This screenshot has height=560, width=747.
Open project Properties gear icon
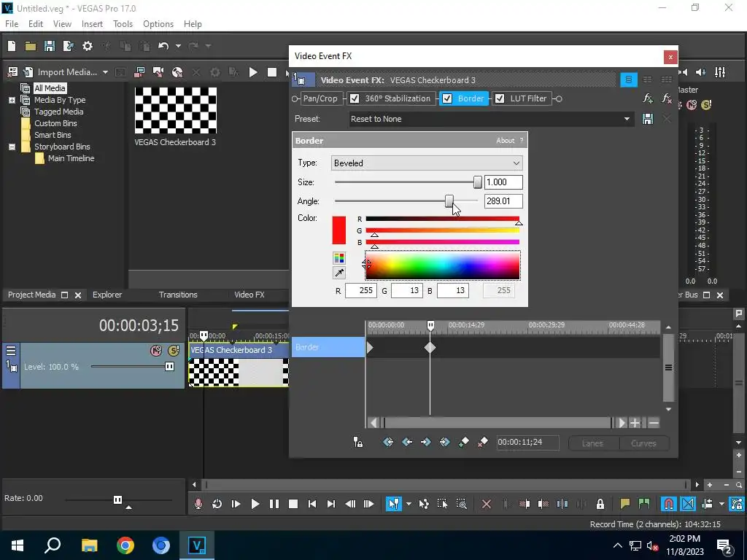tap(88, 46)
